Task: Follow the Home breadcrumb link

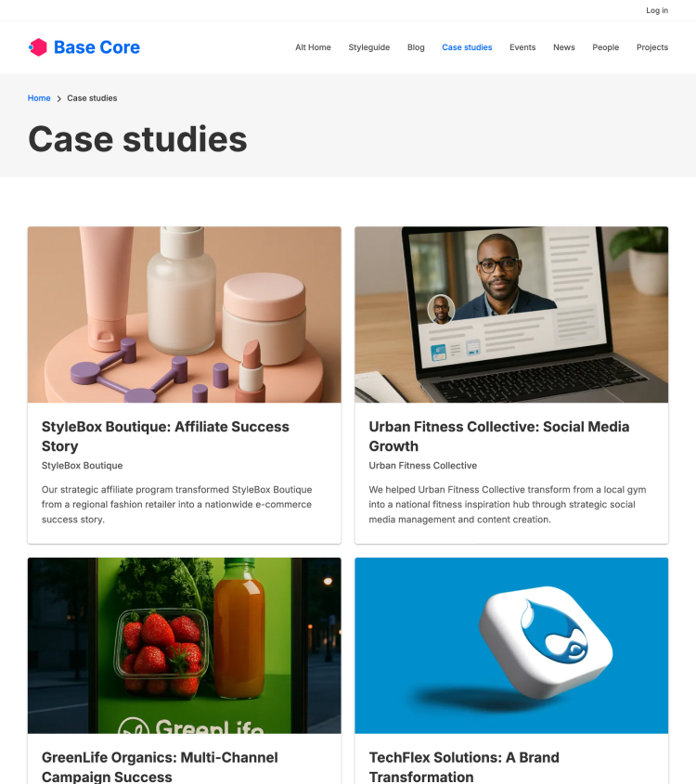Action: (x=39, y=98)
